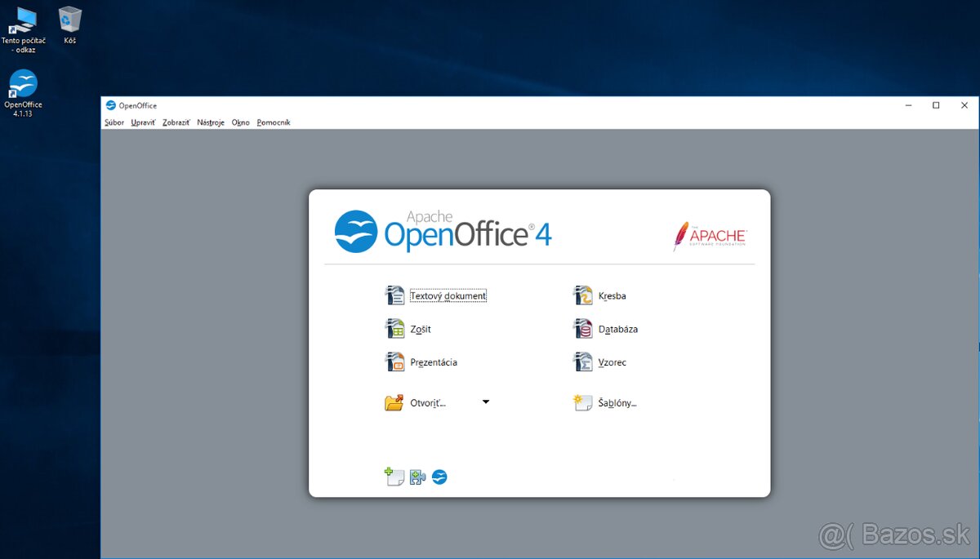Click the OpenOffice gull info icon in Start Center
980x559 pixels.
(x=439, y=477)
